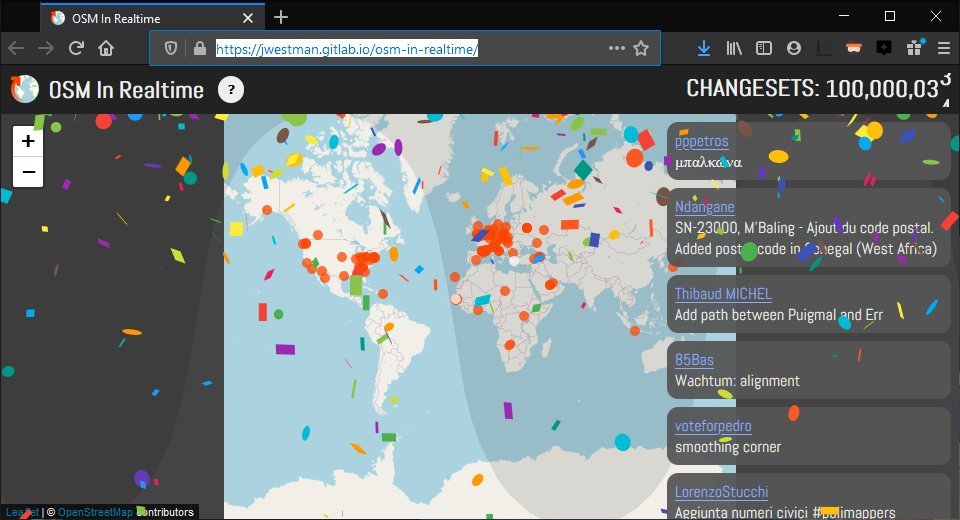The height and width of the screenshot is (520, 960).
Task: Click 'Add path between Puigmal and Err' comment
Action: click(x=779, y=315)
